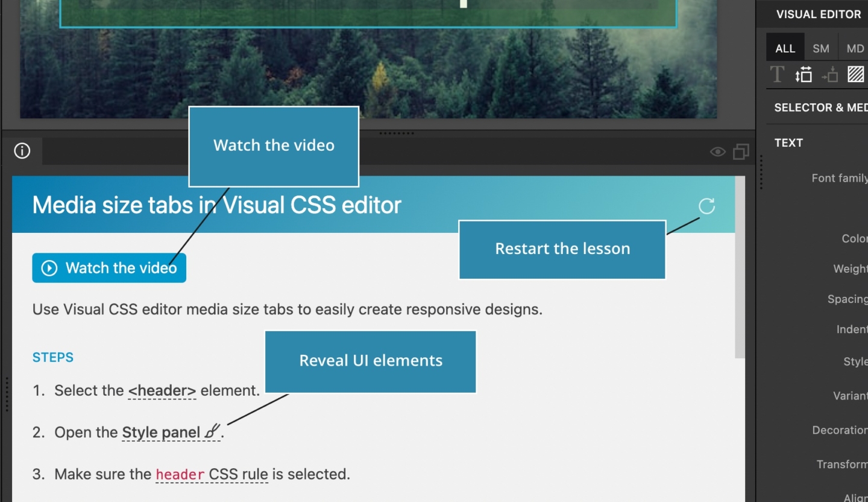Switch to the ALL media size tab
The image size is (868, 502).
coord(785,48)
